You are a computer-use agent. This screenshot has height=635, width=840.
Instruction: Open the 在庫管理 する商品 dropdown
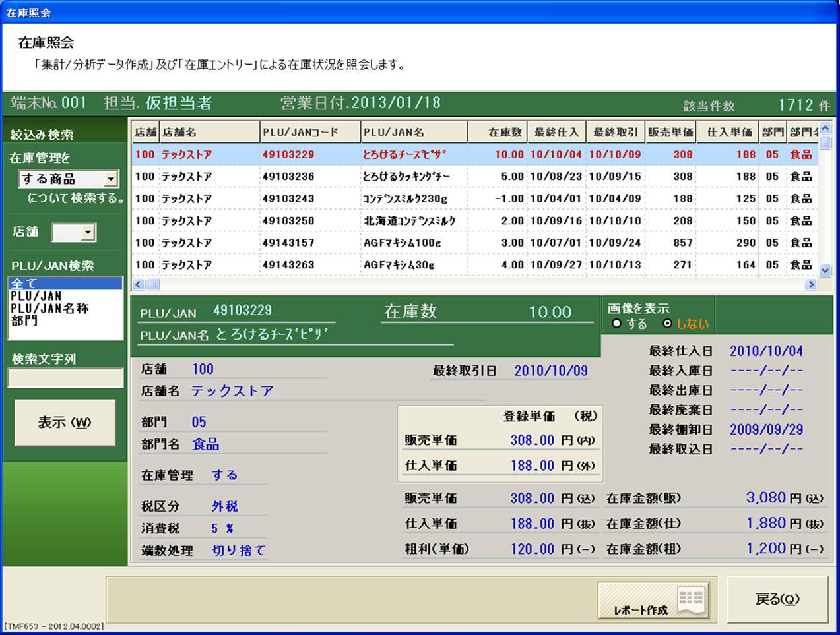coord(111,179)
